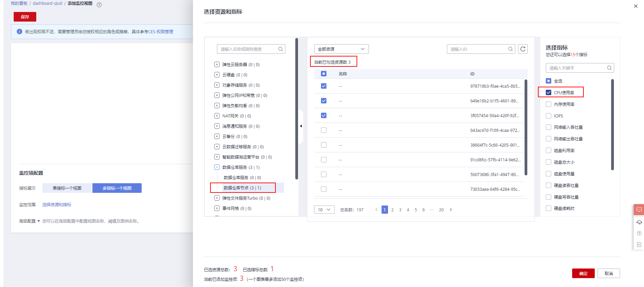Uncheck the resource row b49e18b2-b1f5-4601-89…
The image size is (644, 287).
[x=324, y=101]
